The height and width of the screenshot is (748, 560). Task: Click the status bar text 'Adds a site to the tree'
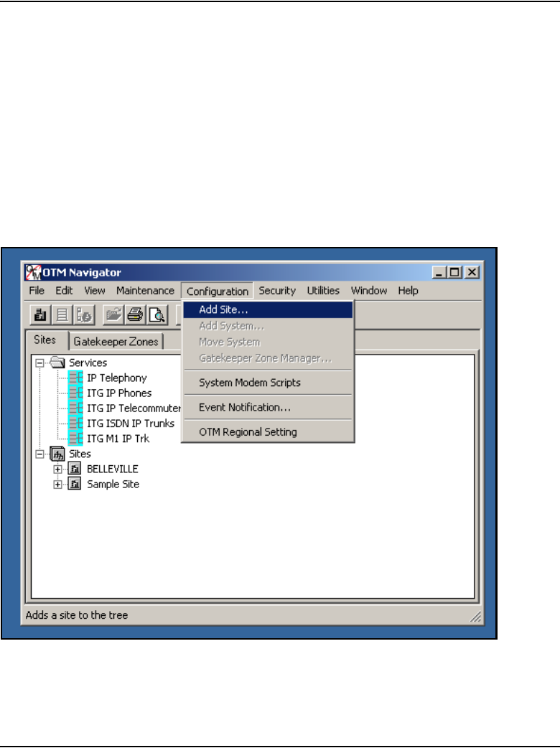click(77, 615)
